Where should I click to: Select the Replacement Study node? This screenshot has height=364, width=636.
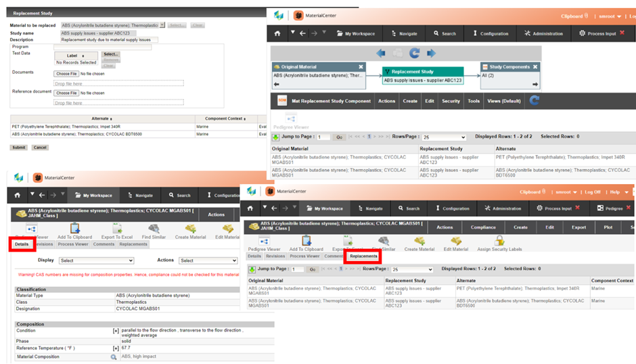pos(423,76)
